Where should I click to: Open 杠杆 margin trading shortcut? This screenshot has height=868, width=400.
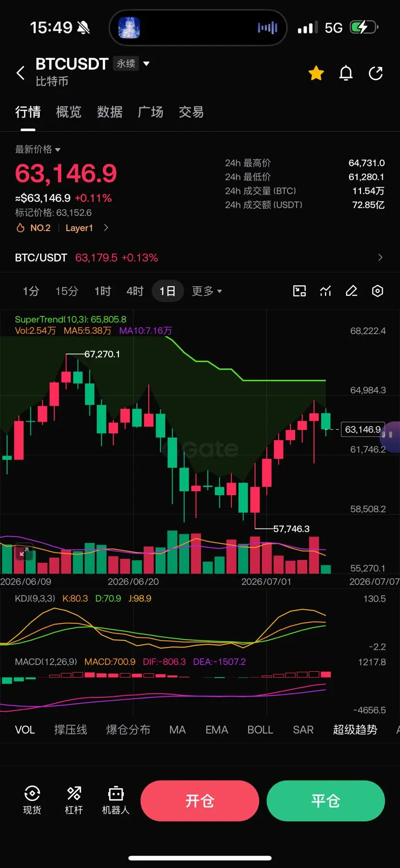tap(74, 800)
